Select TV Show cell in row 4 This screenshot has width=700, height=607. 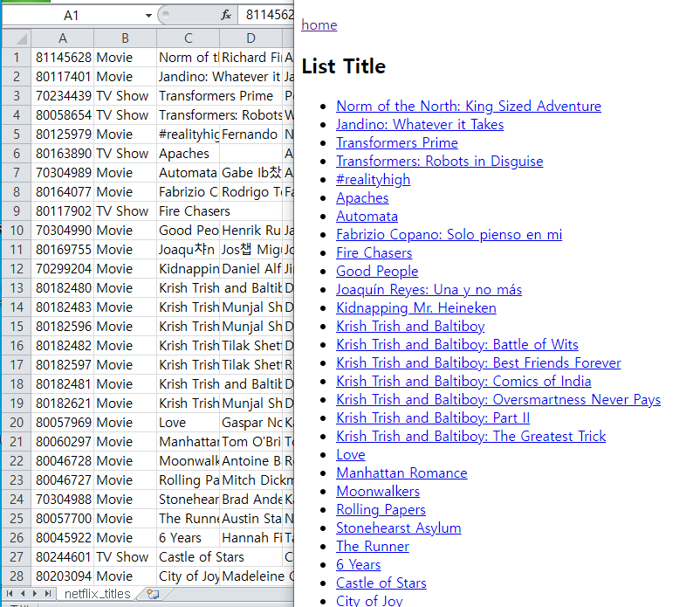click(126, 115)
